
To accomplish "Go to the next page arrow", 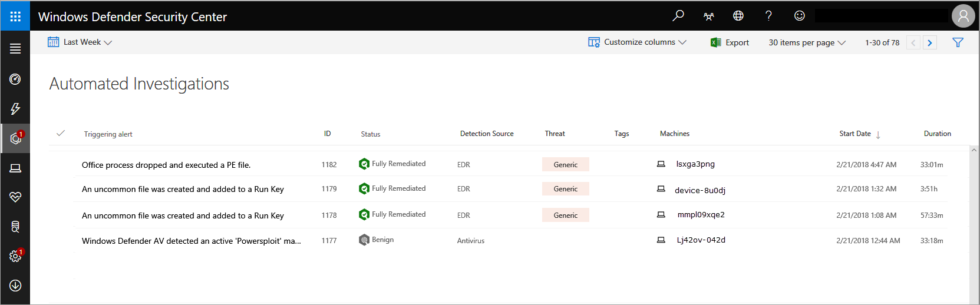I will (930, 42).
